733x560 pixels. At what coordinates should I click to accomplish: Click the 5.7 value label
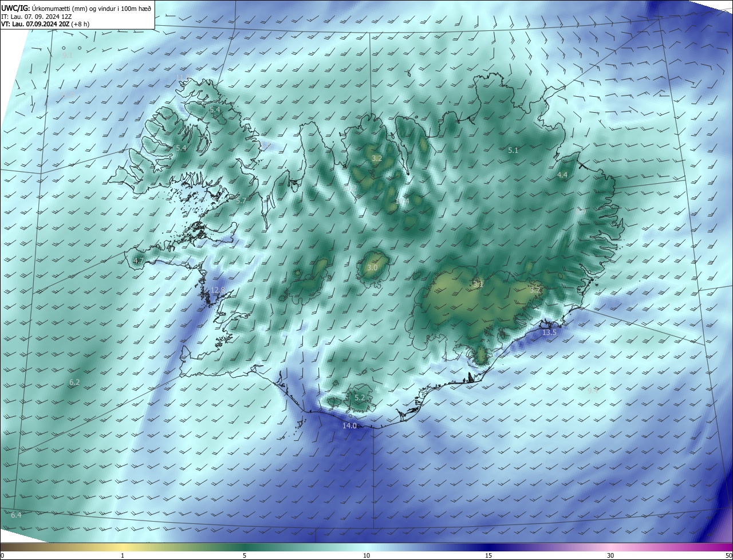point(241,200)
